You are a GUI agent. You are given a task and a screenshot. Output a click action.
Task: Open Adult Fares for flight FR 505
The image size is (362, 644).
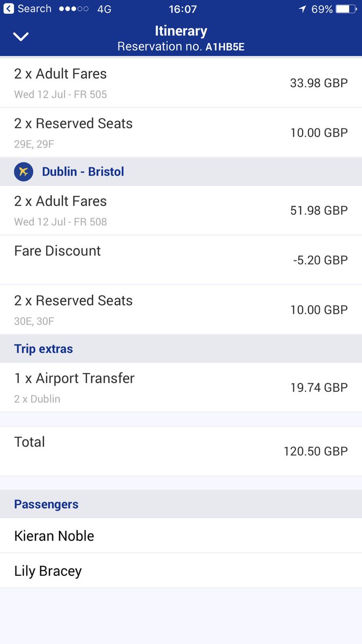coord(181,83)
